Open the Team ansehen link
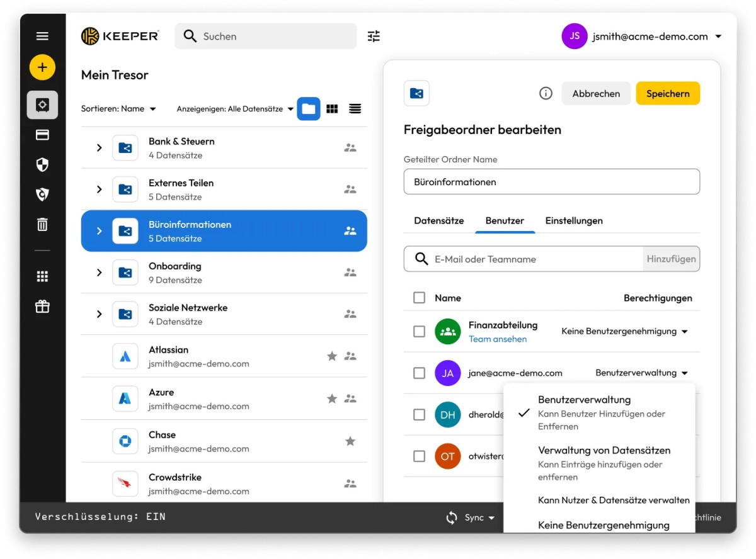 498,339
